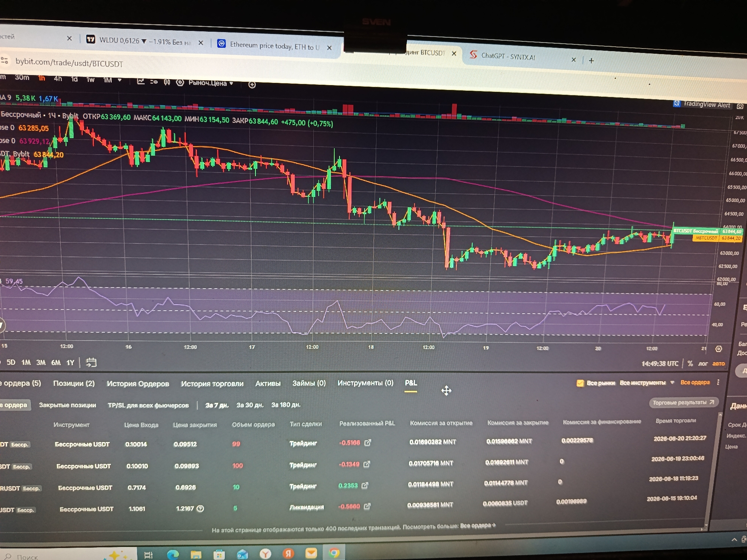This screenshot has width=747, height=560.
Task: Open 'История торговли' tab
Action: (x=212, y=384)
